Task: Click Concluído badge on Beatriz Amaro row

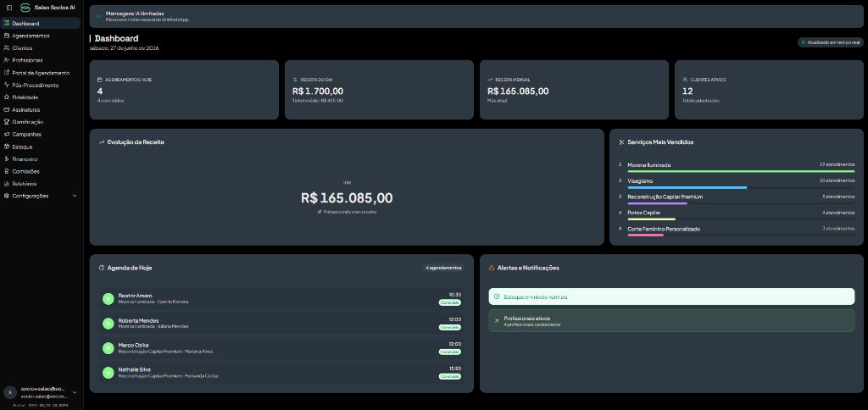Action: [450, 302]
